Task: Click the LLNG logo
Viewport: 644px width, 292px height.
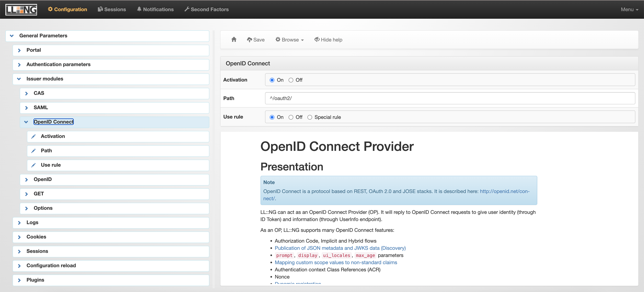Action: (x=21, y=10)
